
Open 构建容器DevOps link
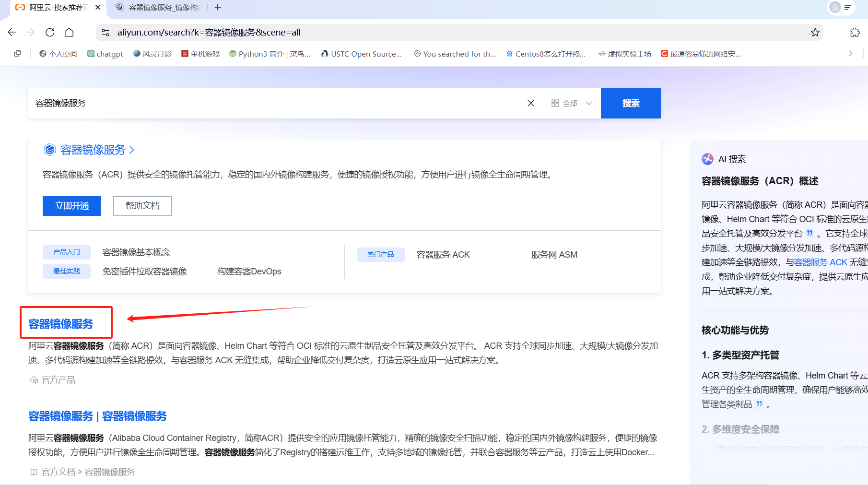click(249, 272)
